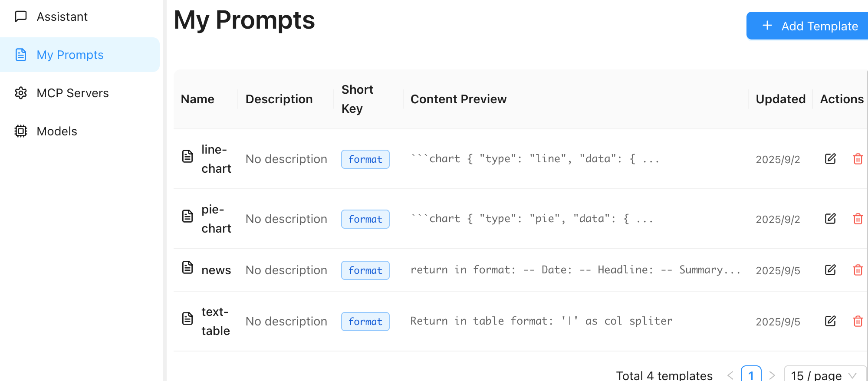The width and height of the screenshot is (868, 381).
Task: Edit the text-table template
Action: coord(830,321)
